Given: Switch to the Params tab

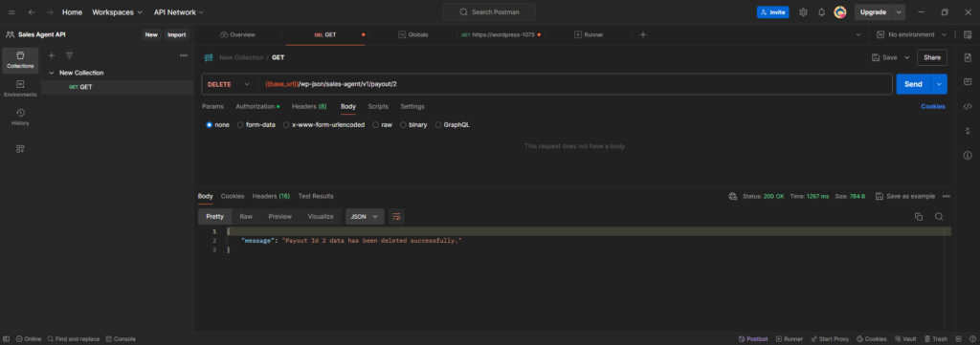Looking at the screenshot, I should 212,107.
